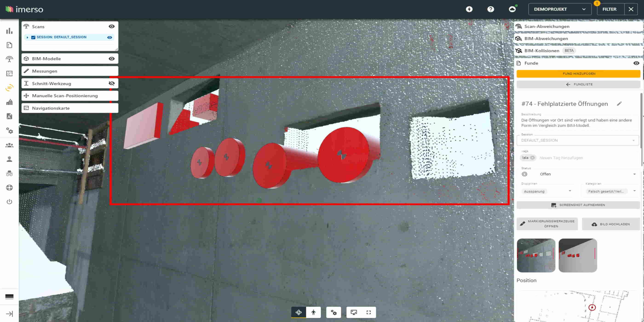Click the lightning quick-actions icon in top bar

[469, 9]
